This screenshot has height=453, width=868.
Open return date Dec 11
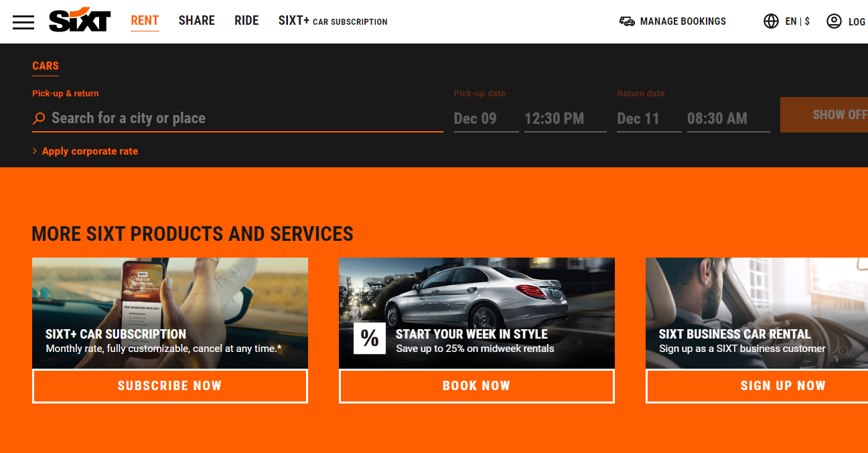(649, 118)
